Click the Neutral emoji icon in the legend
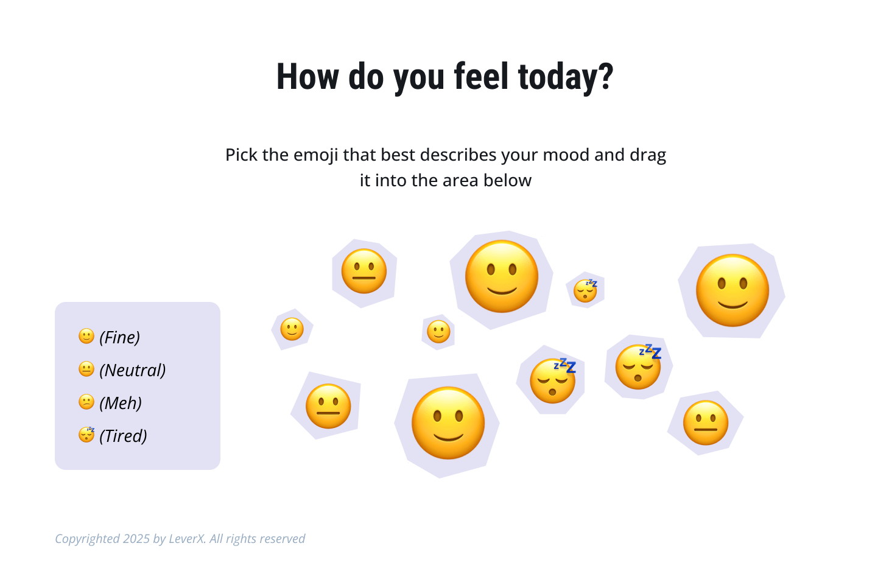889x588 pixels. pyautogui.click(x=86, y=369)
